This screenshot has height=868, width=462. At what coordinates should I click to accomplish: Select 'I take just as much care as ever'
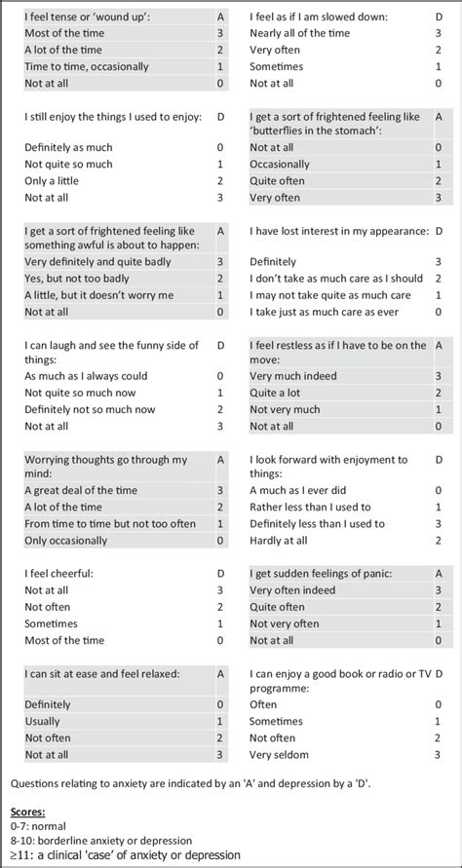324,312
